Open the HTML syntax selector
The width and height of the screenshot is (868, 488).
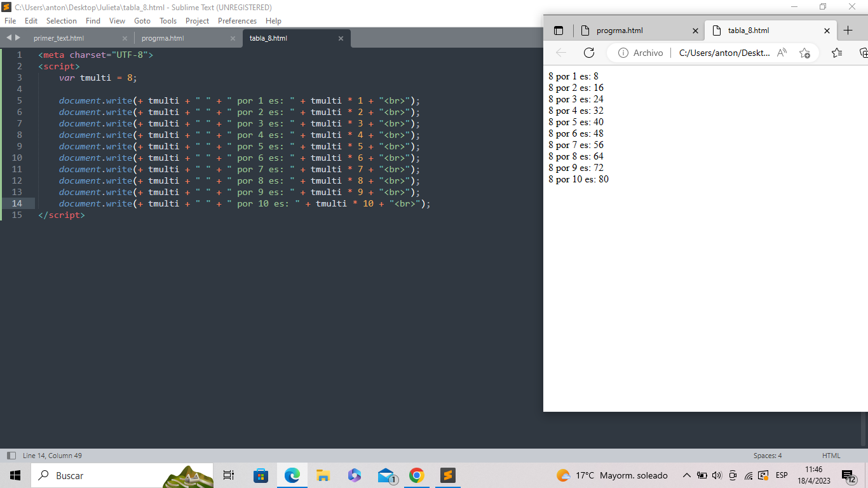(831, 456)
